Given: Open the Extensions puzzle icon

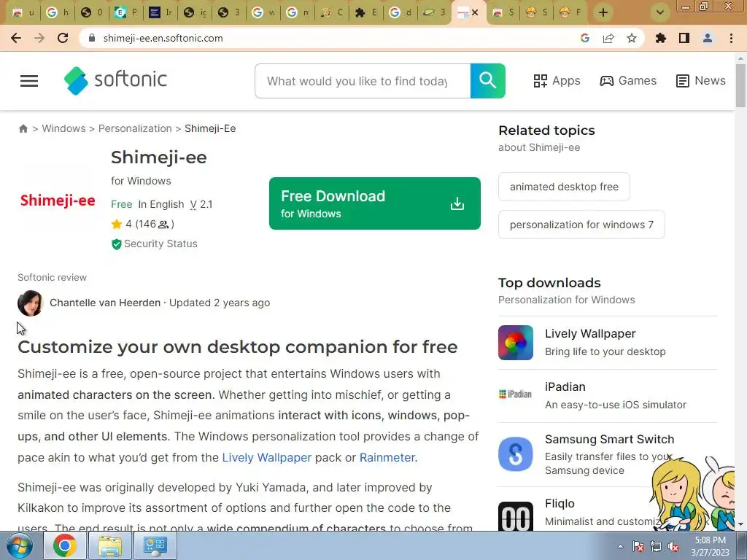Looking at the screenshot, I should (661, 38).
